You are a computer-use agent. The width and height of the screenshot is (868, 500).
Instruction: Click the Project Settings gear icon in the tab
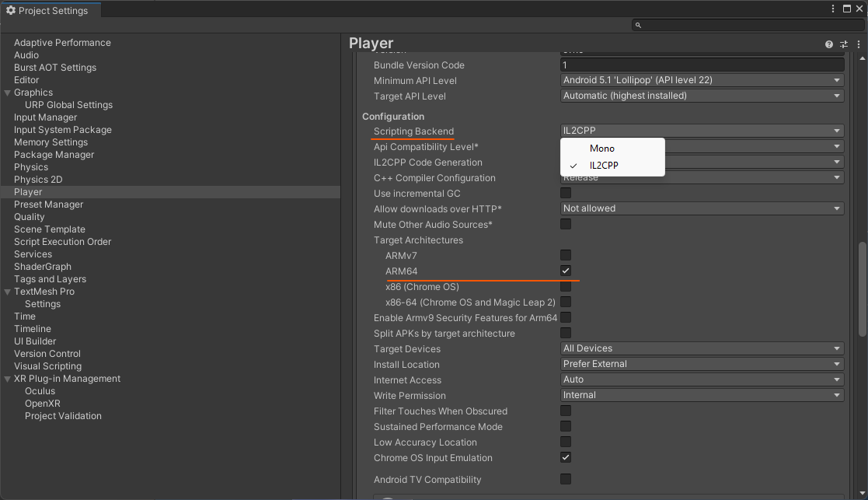pyautogui.click(x=11, y=11)
